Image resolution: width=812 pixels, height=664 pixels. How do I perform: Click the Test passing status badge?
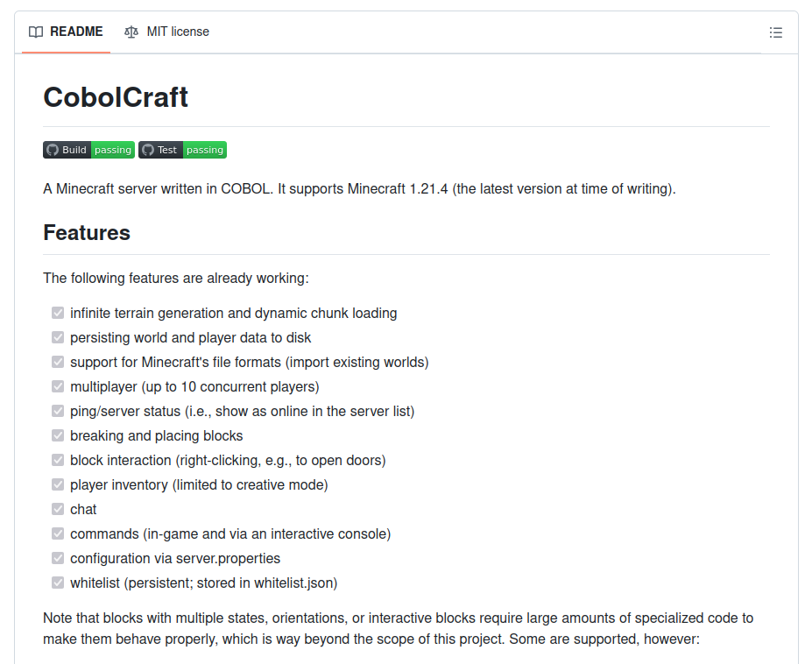click(x=182, y=149)
